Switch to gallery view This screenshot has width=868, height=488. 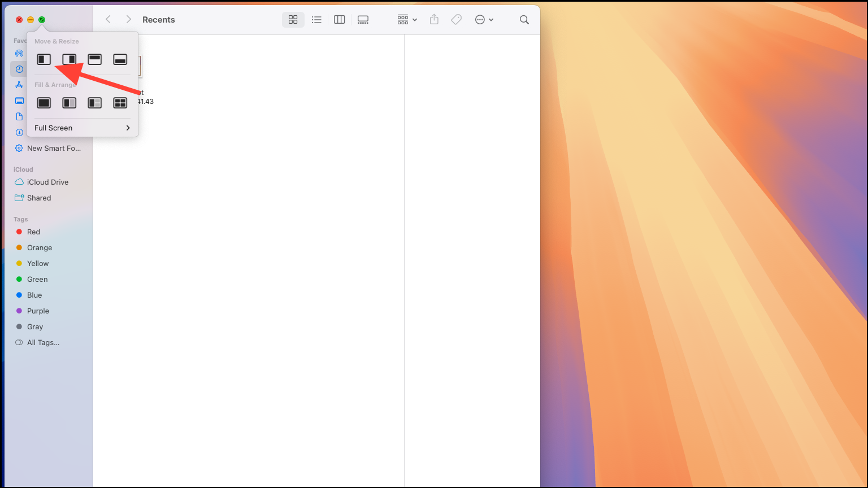pos(363,20)
